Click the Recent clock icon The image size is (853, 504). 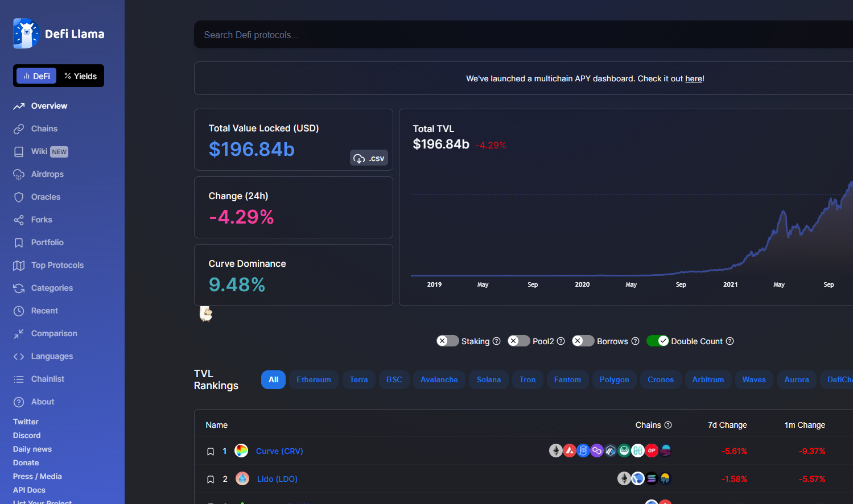click(19, 311)
